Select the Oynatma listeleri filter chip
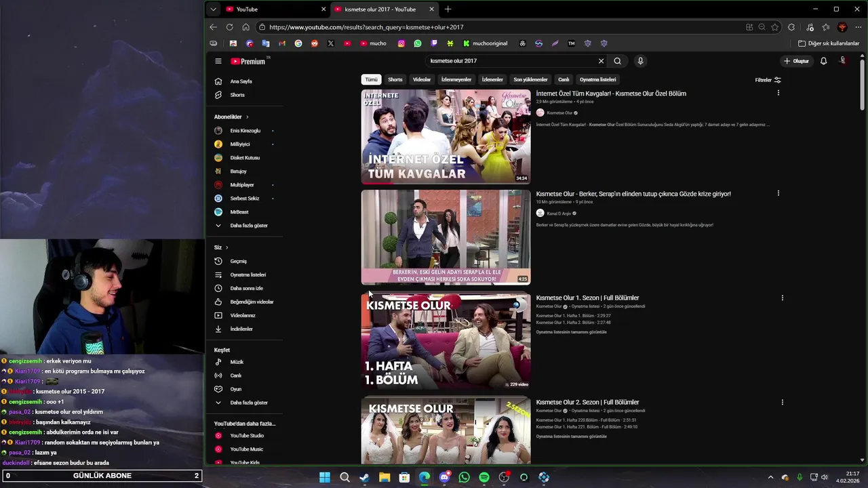868x488 pixels. pos(597,80)
